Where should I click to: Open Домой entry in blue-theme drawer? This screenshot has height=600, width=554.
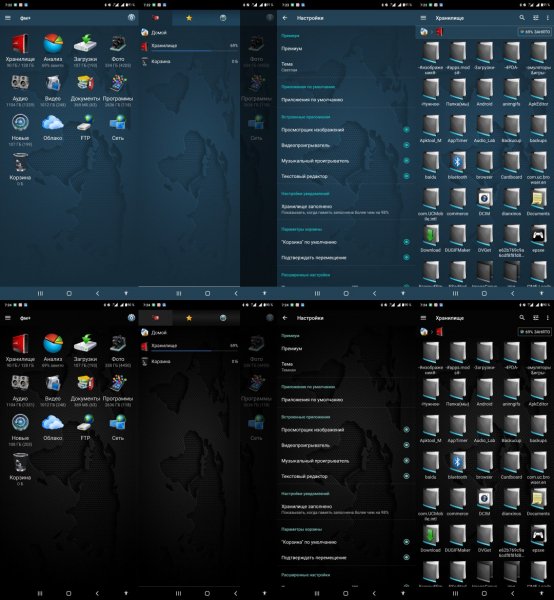(x=189, y=33)
